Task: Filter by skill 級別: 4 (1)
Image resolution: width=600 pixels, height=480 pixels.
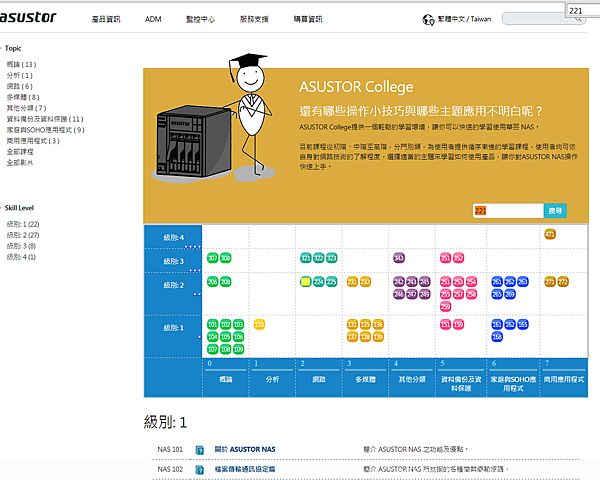Action: click(21, 257)
